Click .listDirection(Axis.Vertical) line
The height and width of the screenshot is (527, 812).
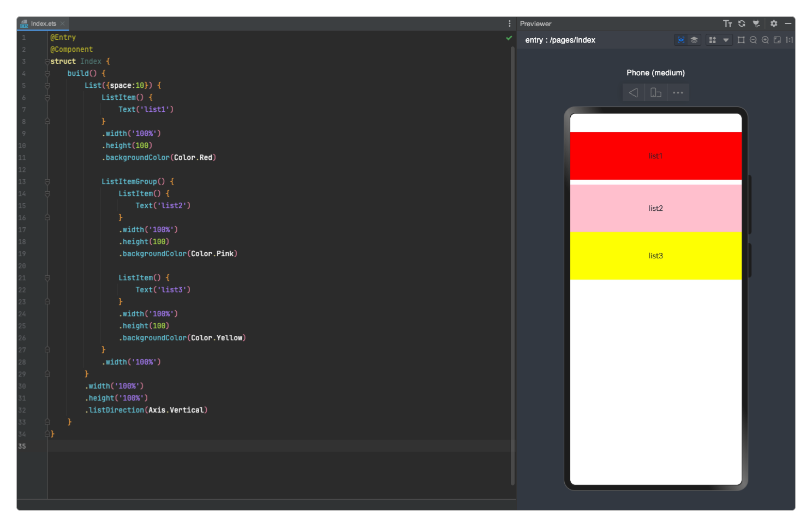[146, 410]
